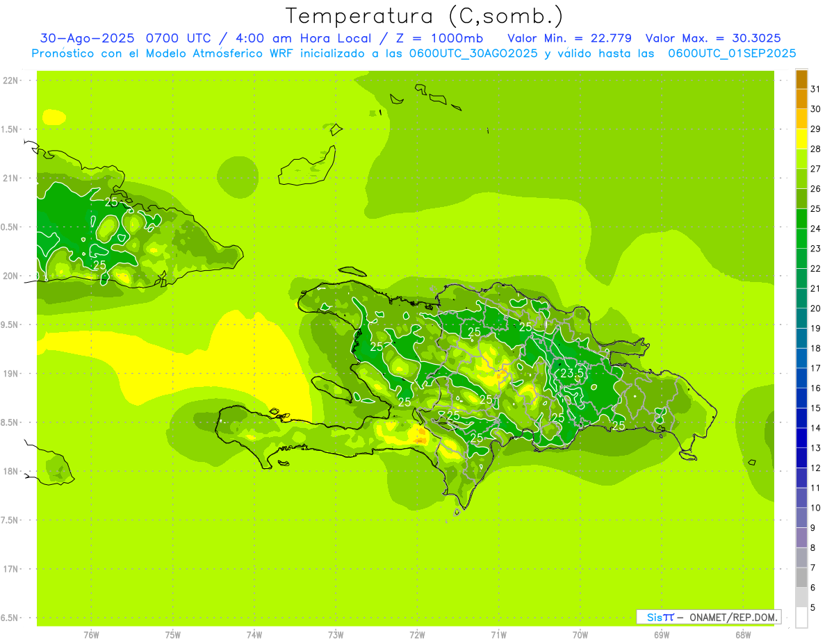Click the legend value '15'
The width and height of the screenshot is (834, 644).
(816, 408)
